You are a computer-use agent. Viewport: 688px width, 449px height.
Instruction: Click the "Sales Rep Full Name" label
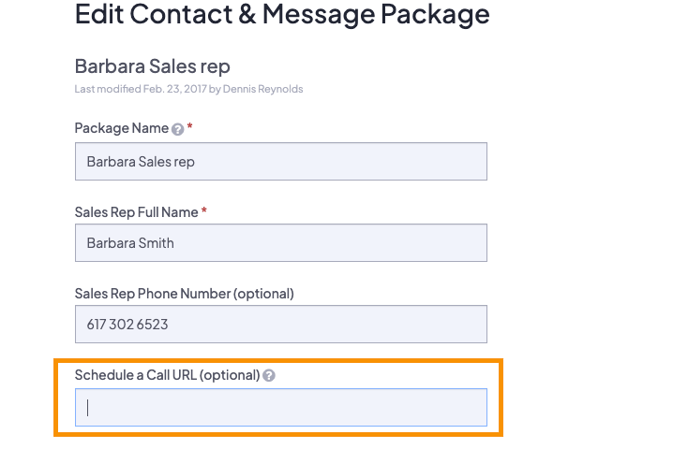pyautogui.click(x=136, y=212)
